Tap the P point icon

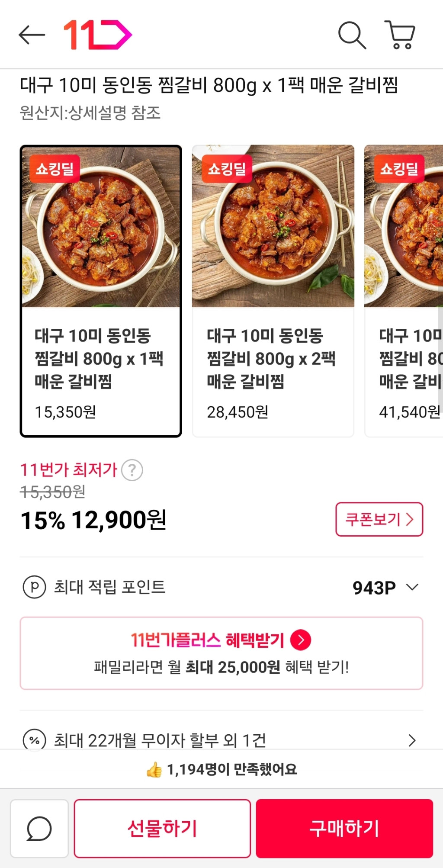click(34, 587)
